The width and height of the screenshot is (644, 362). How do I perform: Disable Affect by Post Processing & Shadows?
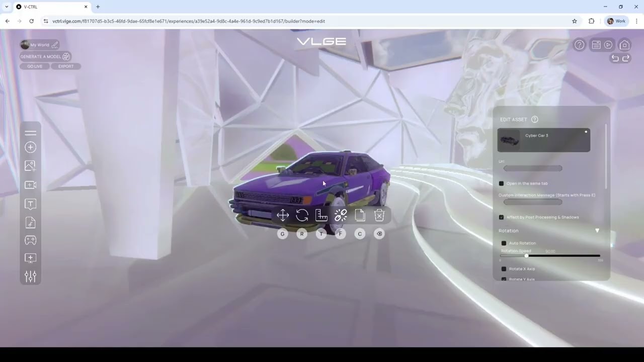501,217
